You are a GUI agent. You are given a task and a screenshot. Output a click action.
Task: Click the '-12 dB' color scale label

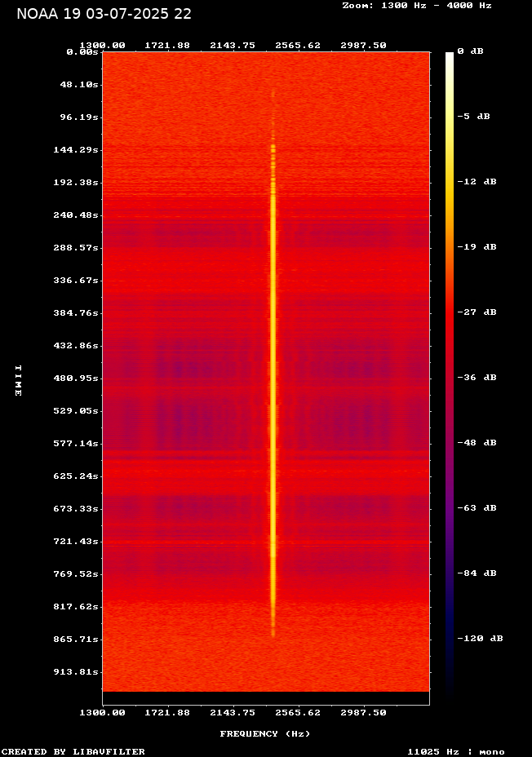477,182
